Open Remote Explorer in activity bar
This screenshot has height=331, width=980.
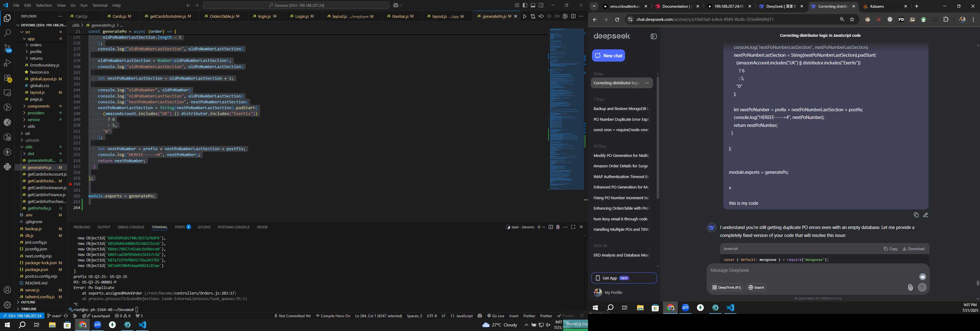[7, 93]
